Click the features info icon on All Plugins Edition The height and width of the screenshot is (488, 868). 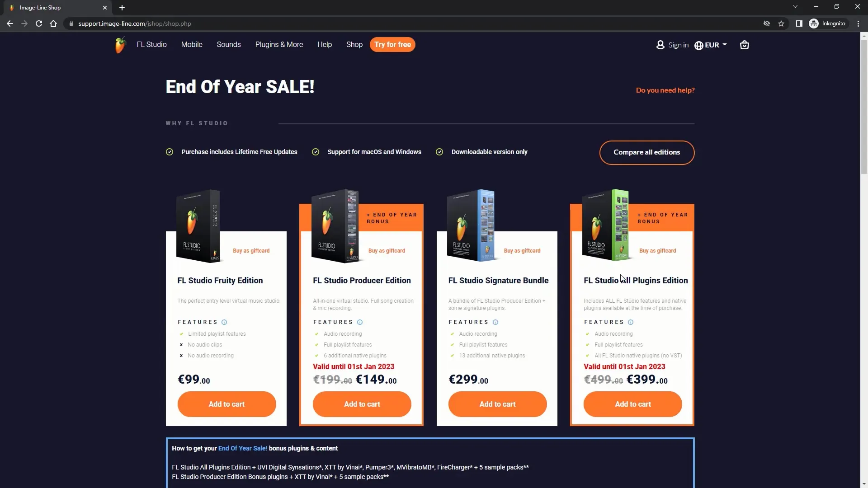click(631, 322)
